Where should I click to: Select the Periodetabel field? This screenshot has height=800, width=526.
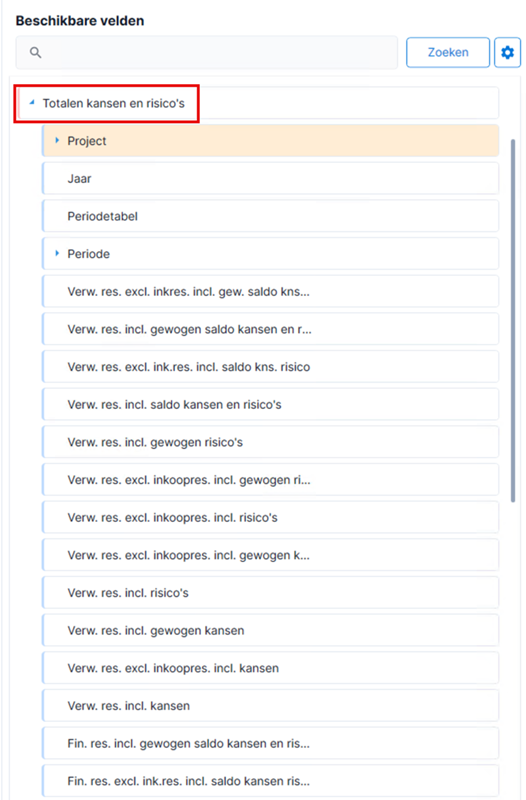(x=270, y=216)
